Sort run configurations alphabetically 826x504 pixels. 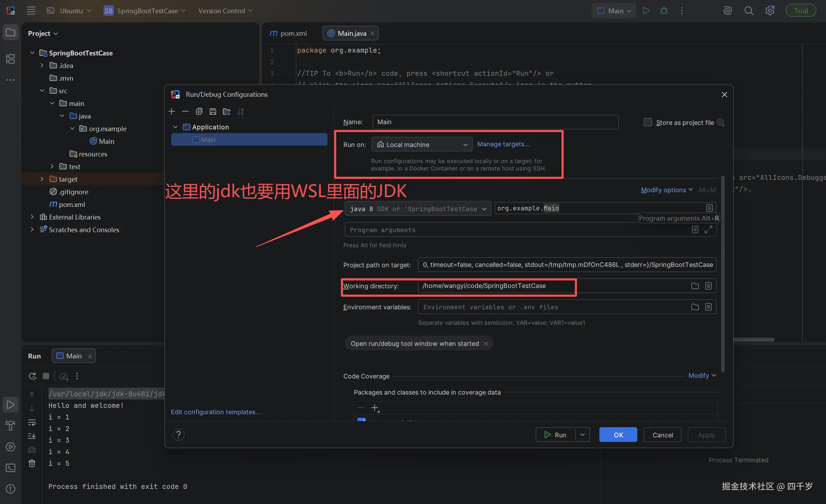click(241, 111)
